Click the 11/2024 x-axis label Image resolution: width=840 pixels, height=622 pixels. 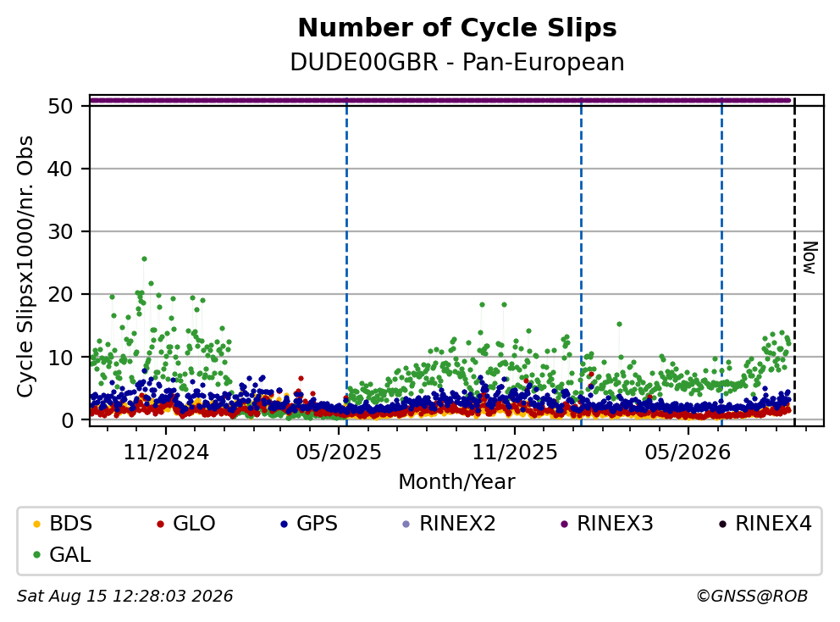click(x=166, y=453)
